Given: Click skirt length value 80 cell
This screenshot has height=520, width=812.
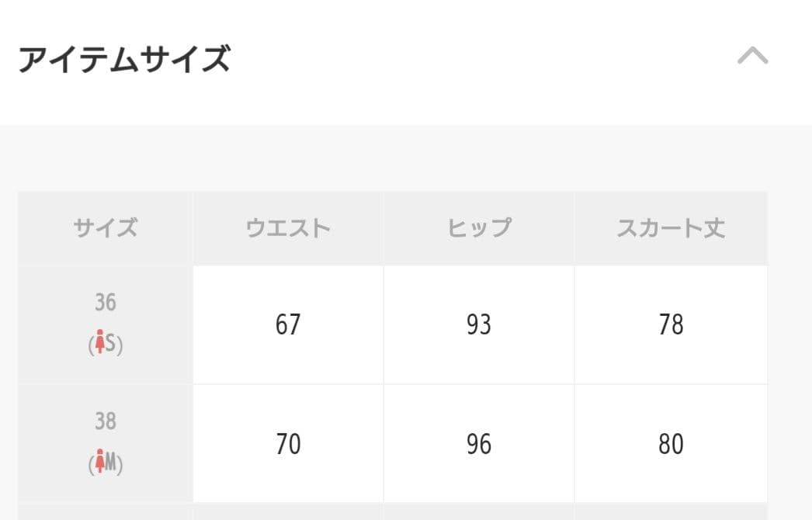Looking at the screenshot, I should click(x=671, y=444).
